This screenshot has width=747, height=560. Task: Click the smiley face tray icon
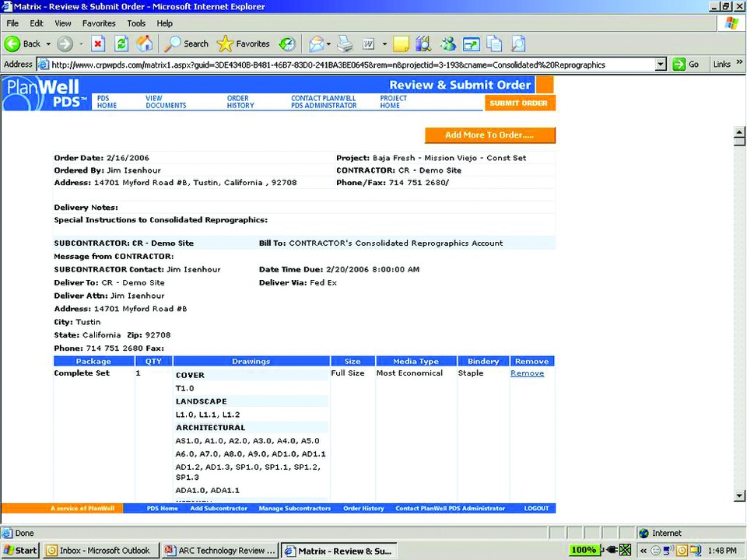[656, 551]
